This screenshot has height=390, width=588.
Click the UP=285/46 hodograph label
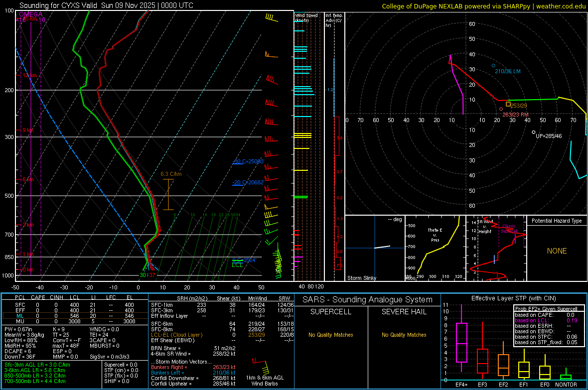(x=549, y=136)
